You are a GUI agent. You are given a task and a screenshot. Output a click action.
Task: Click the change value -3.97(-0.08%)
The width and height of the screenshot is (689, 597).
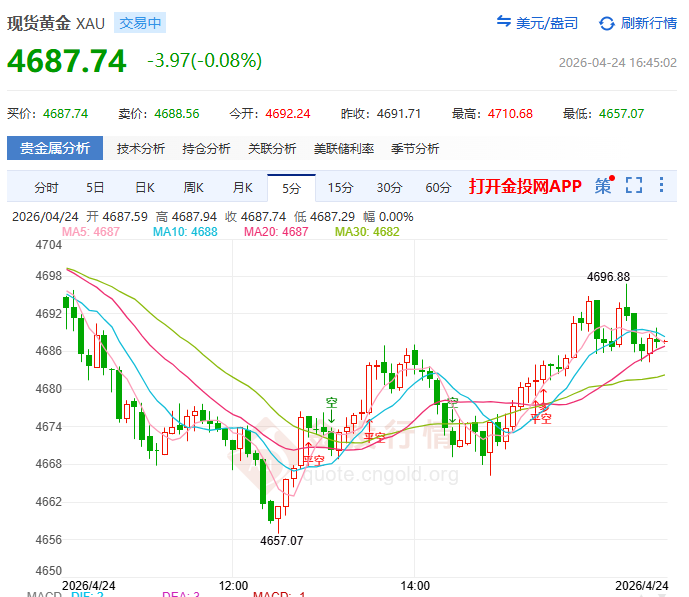pyautogui.click(x=204, y=61)
